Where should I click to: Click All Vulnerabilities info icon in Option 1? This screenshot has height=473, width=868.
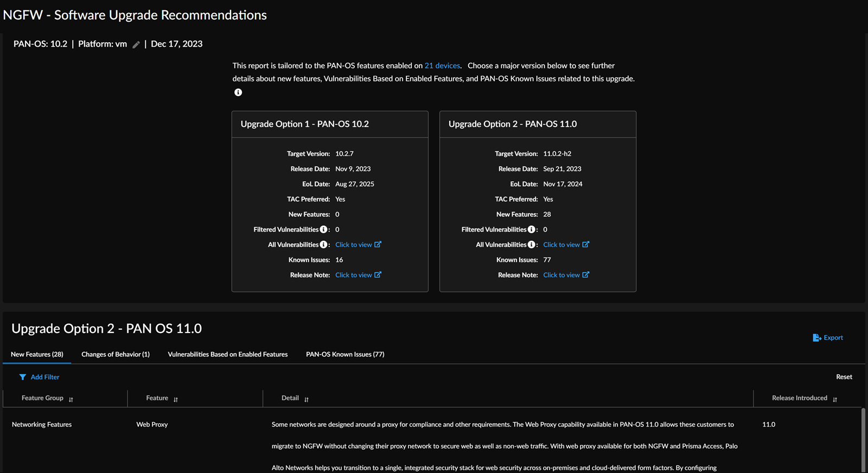pos(323,245)
